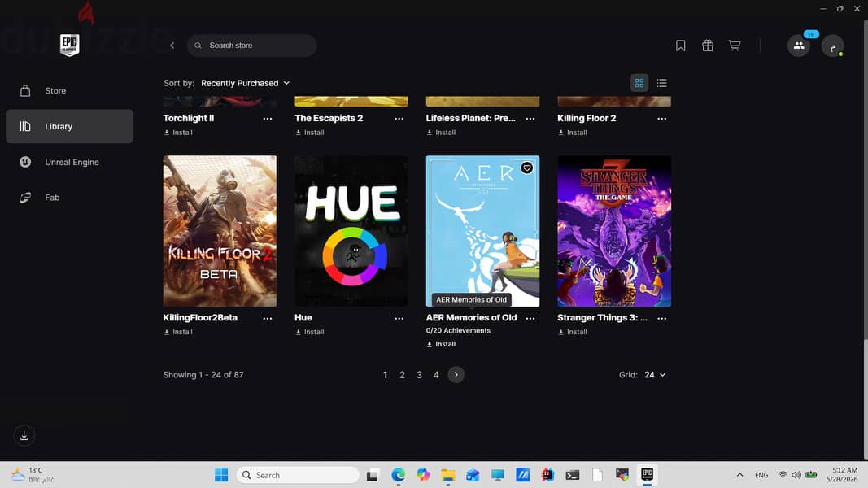This screenshot has width=868, height=488.
Task: Go to page 2
Action: point(403,375)
